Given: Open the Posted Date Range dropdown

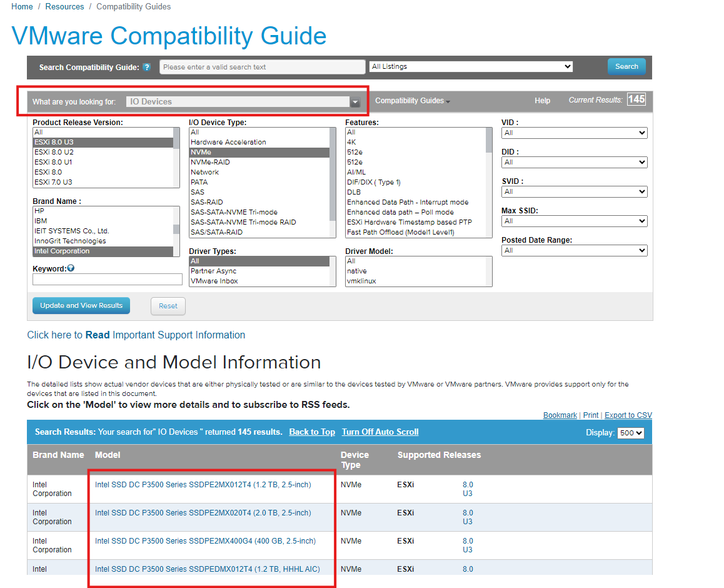Looking at the screenshot, I should tap(573, 250).
